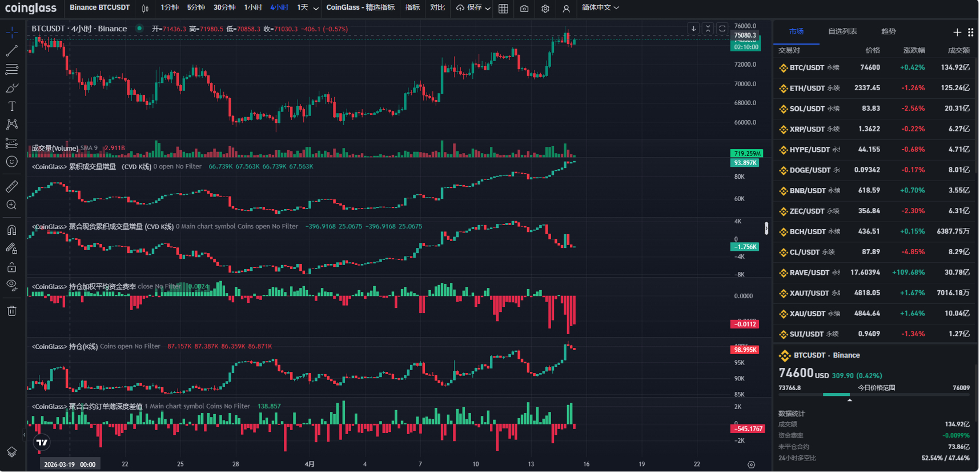
Task: Select the zoom in tool
Action: (x=11, y=205)
